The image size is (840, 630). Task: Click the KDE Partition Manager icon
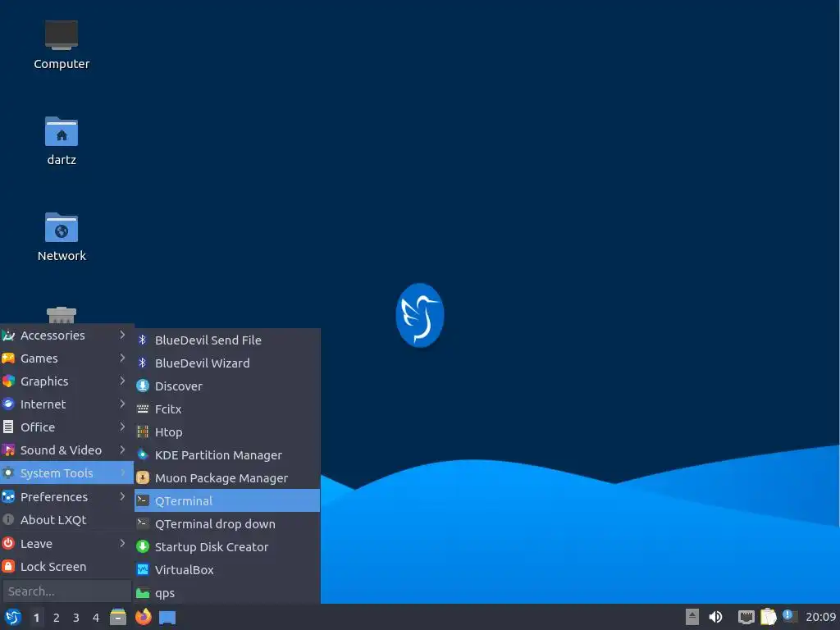[x=143, y=454]
